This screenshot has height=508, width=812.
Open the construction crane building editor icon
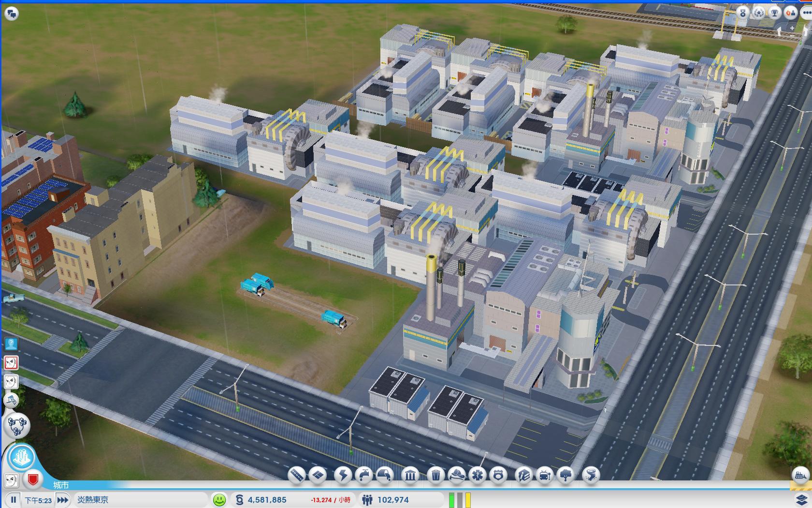(x=11, y=400)
